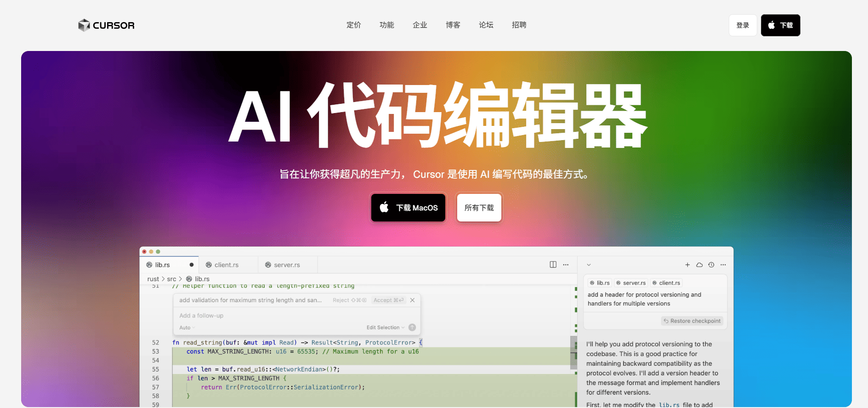
Task: Expand the chat panel chevron dropdown
Action: coord(589,265)
